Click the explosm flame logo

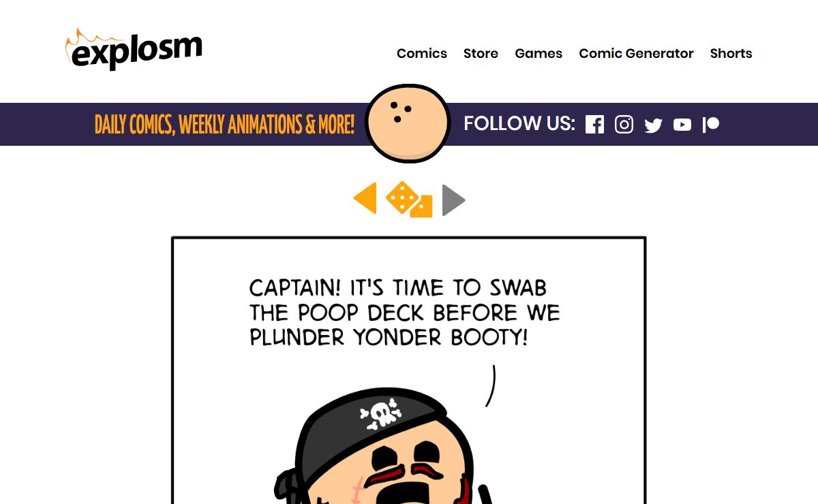[134, 49]
